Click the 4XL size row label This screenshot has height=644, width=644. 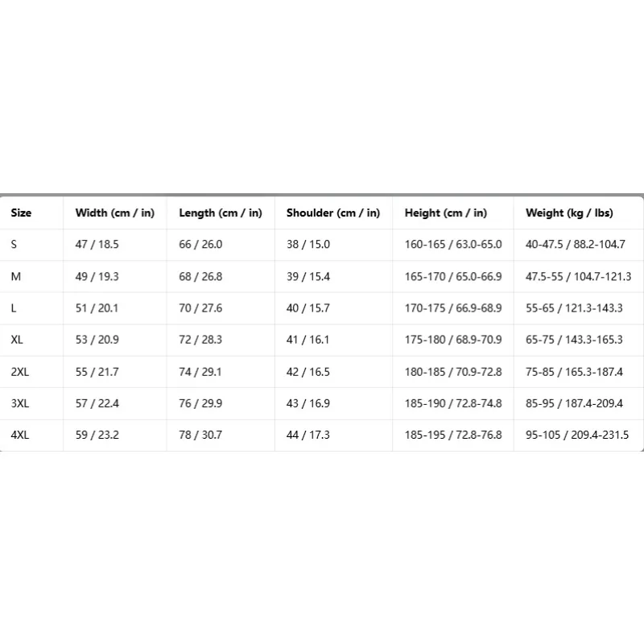pos(19,435)
